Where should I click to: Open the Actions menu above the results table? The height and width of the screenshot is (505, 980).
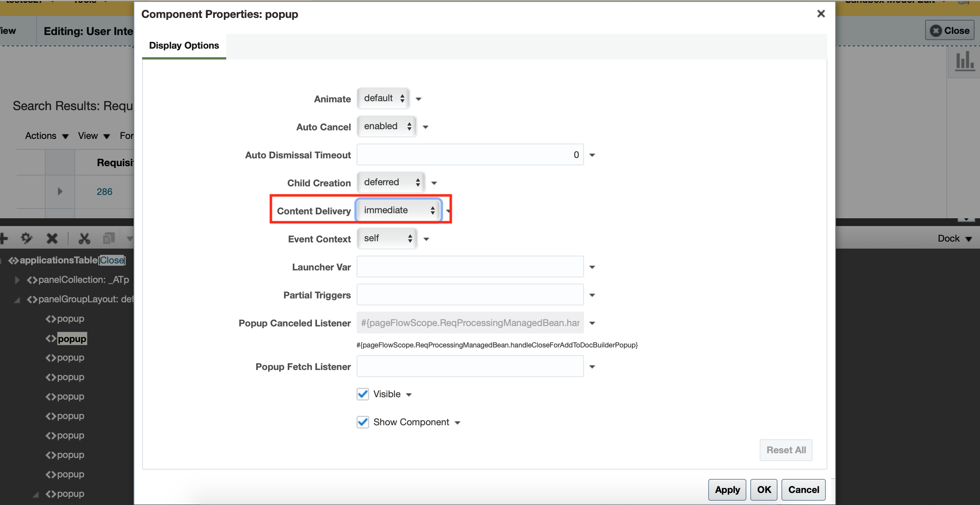pos(46,135)
